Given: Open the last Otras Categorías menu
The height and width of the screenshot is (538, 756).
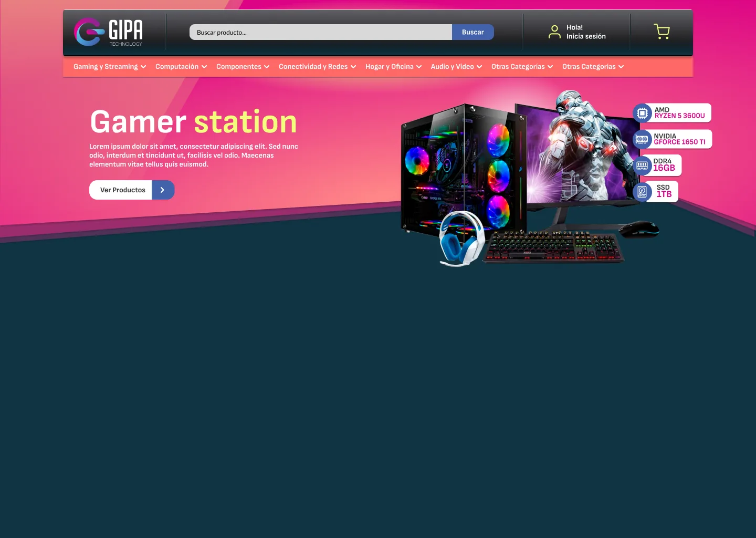Looking at the screenshot, I should 593,67.
